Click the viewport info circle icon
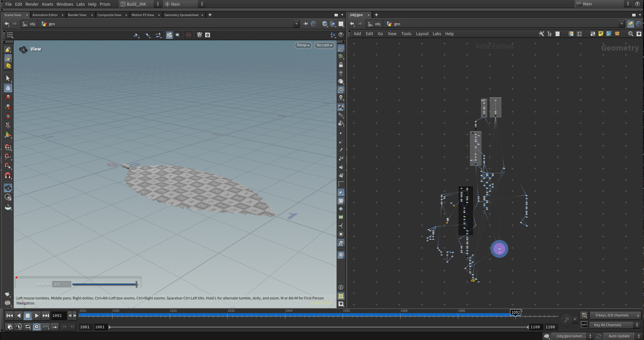Screen dimensions: 644x340 point(341,287)
